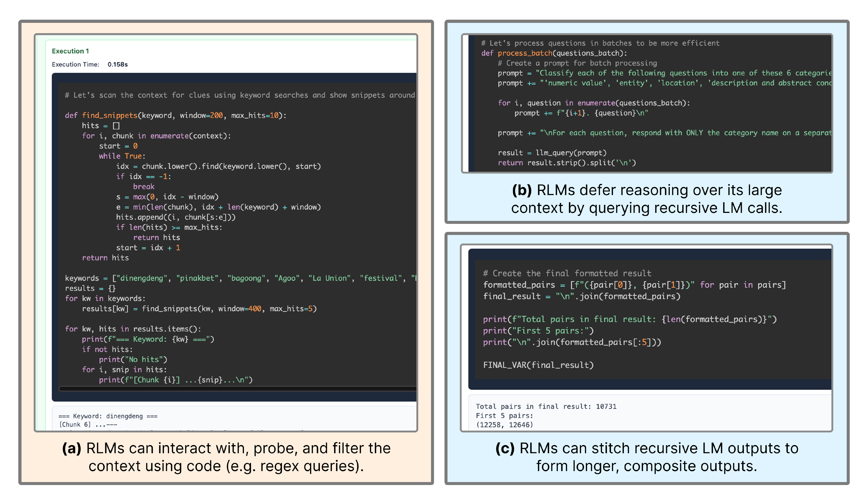This screenshot has height=504, width=868.
Task: Expand the output under Keyword: dinengdeng
Action: (x=108, y=416)
